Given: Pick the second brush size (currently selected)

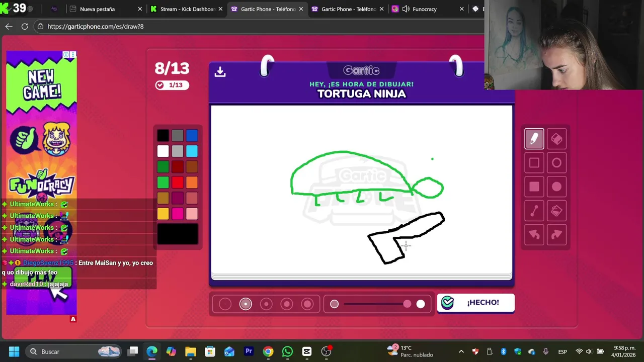Looking at the screenshot, I should click(246, 304).
